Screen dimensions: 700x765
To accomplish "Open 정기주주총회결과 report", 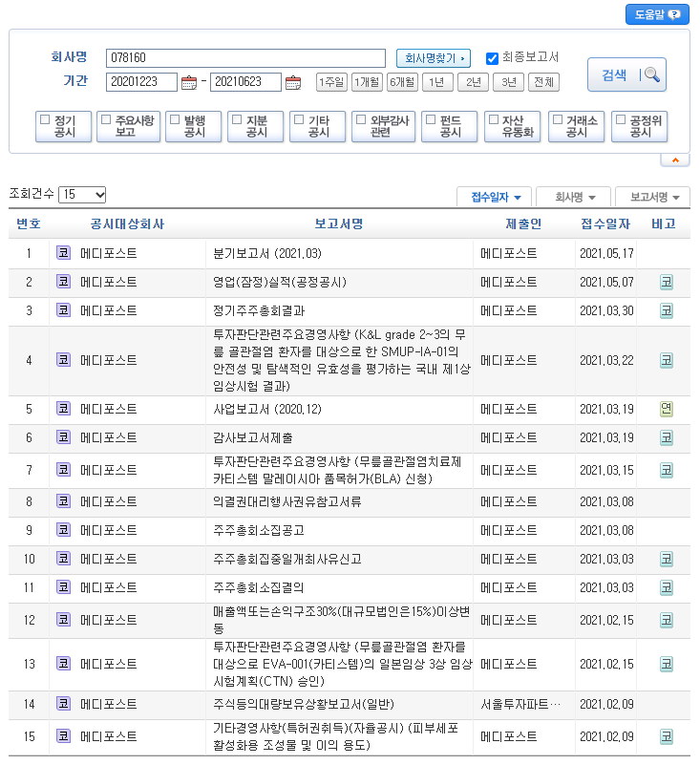I will [x=259, y=310].
